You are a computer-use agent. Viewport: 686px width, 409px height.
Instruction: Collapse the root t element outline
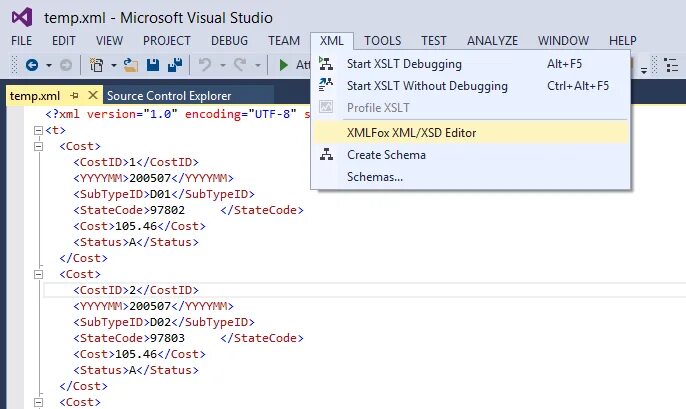38,130
